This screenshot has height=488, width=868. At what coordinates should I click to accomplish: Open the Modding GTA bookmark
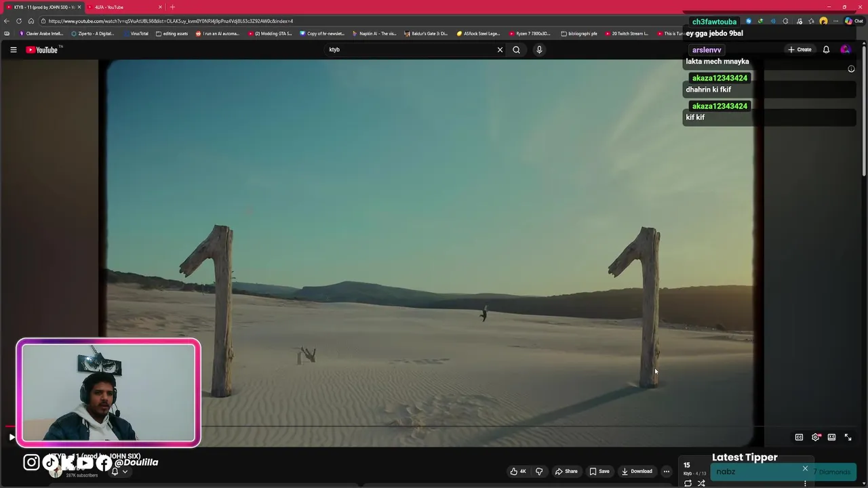click(x=270, y=33)
